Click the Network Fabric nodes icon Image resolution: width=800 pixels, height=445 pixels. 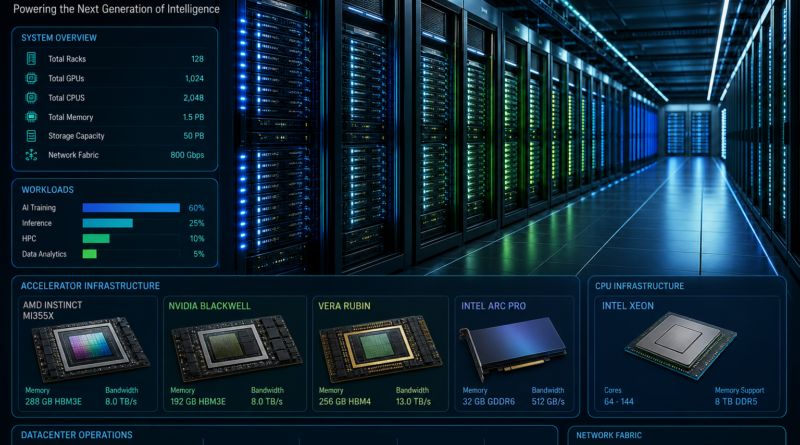[31, 155]
